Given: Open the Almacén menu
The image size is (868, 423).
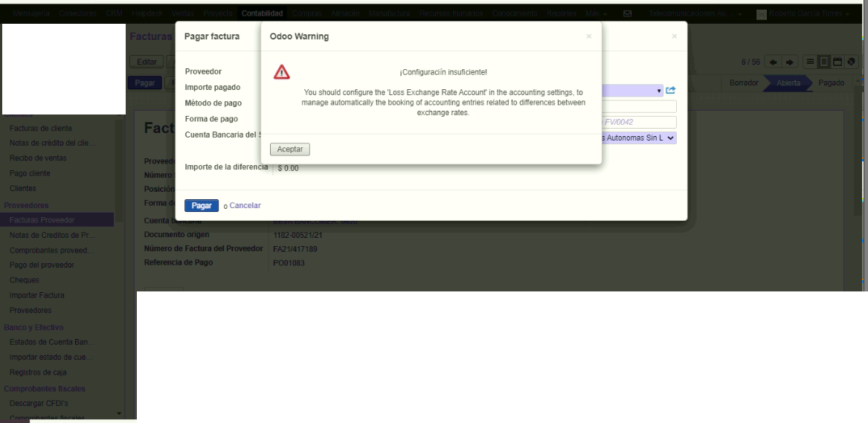Looking at the screenshot, I should (x=345, y=13).
